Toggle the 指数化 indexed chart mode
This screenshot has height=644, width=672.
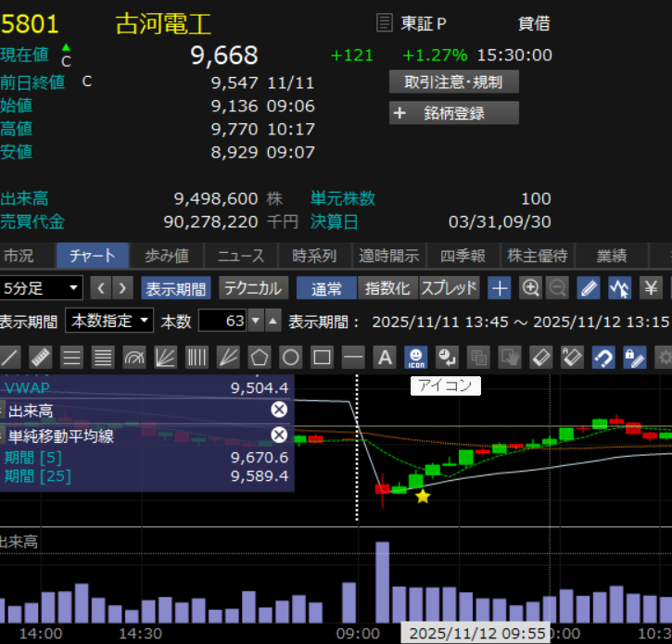coord(387,288)
